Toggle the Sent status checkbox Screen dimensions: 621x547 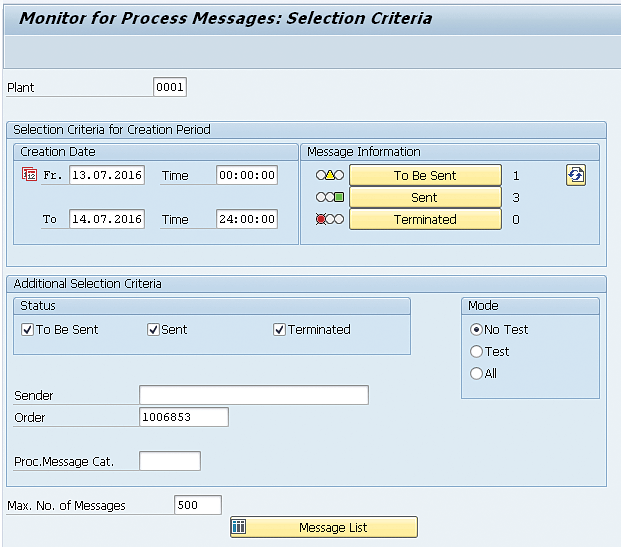153,329
